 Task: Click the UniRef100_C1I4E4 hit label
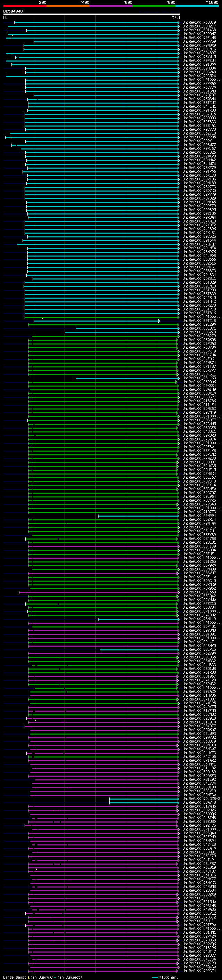(x=199, y=405)
